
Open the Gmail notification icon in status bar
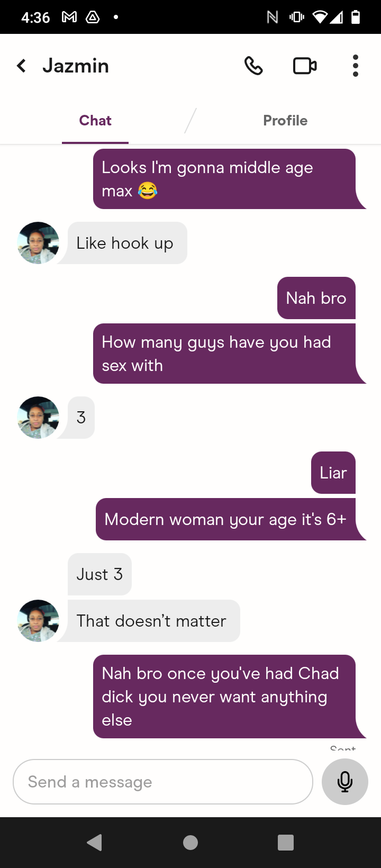click(x=69, y=17)
